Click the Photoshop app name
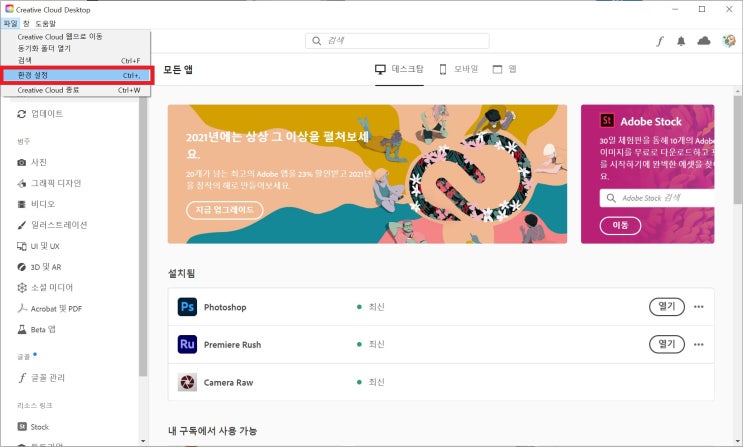This screenshot has height=447, width=743. point(225,307)
